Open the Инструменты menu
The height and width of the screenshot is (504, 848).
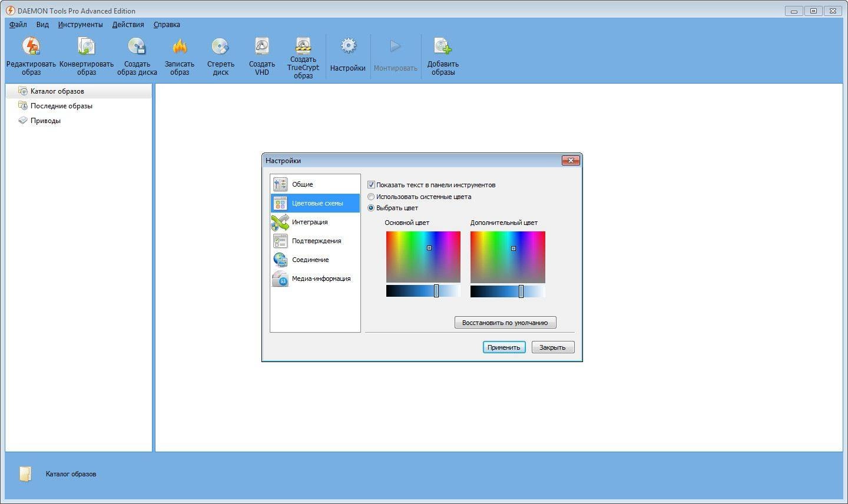tap(81, 25)
